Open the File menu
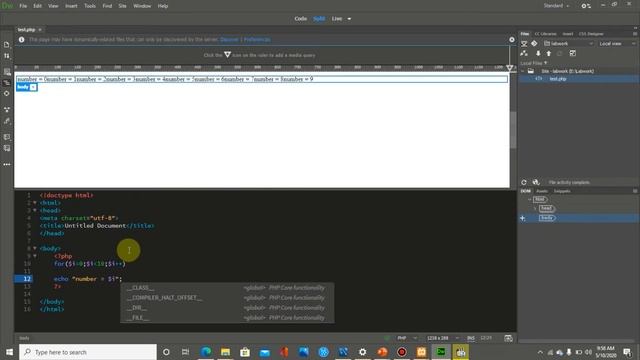 (x=23, y=6)
